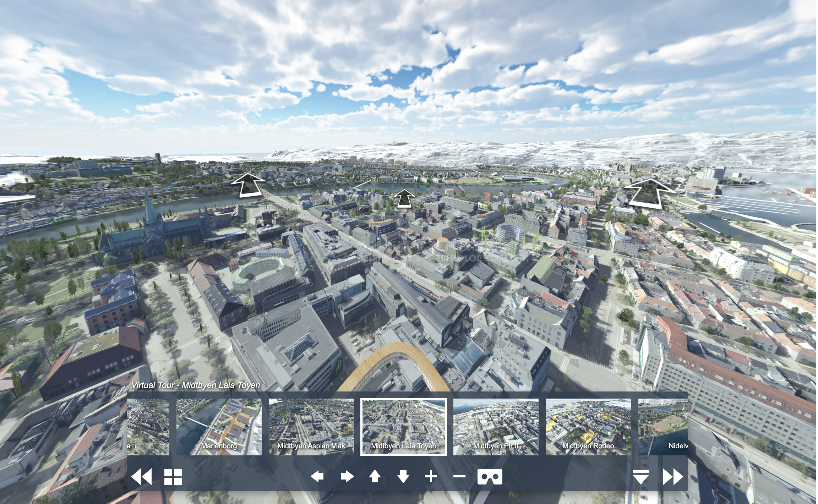
Task: Select the Midtbyen Lala Toyen thumbnail
Action: click(404, 427)
